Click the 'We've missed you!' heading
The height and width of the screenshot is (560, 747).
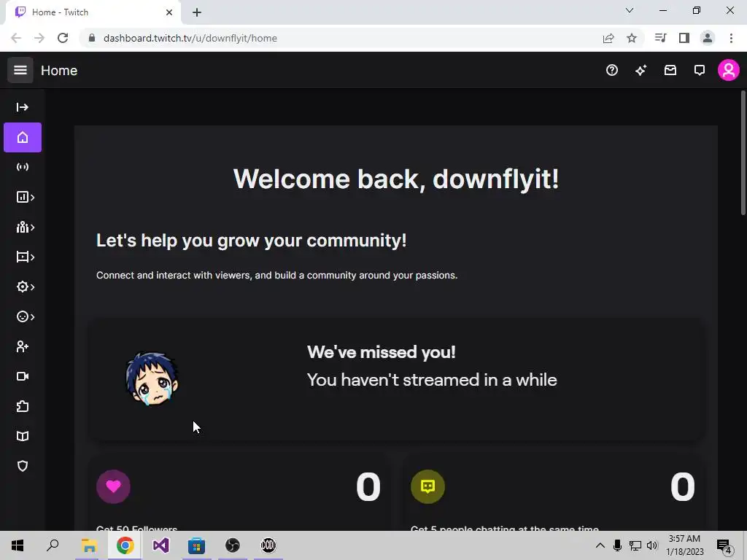click(381, 352)
